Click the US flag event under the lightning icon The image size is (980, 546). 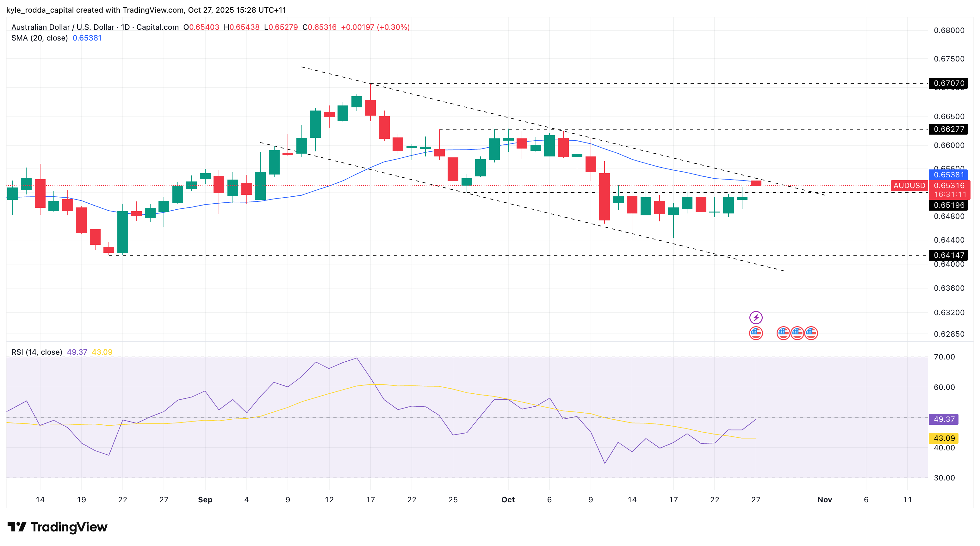pyautogui.click(x=755, y=333)
